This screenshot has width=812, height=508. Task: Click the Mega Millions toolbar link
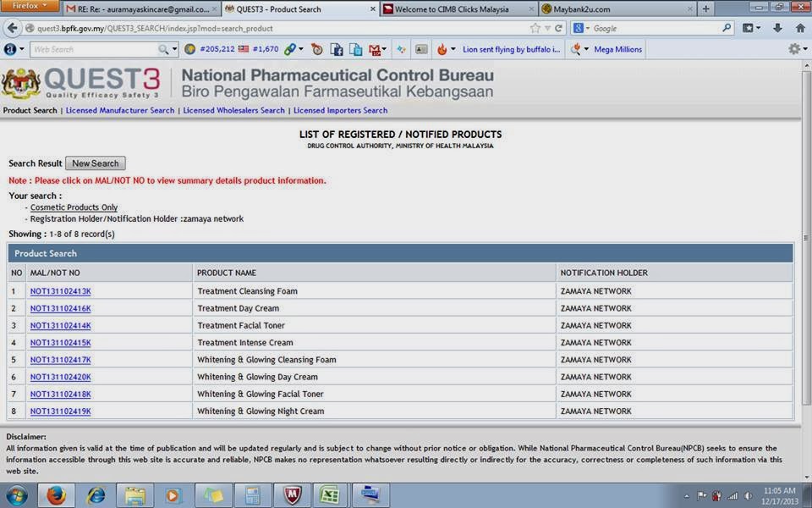click(x=617, y=49)
